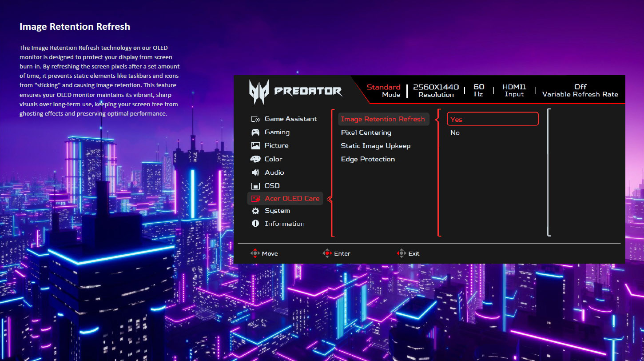Open the Pixel Centering submenu item

[366, 132]
